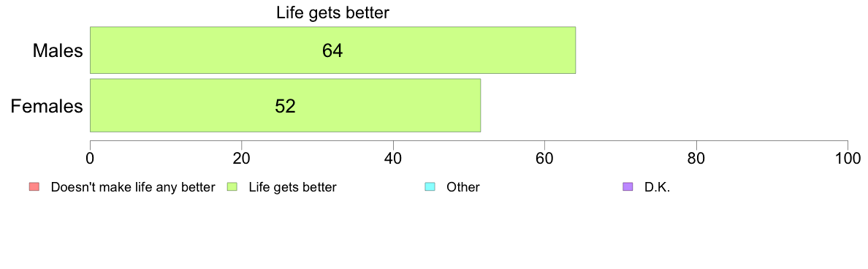Click the '52' value label
868x269 pixels.
[x=285, y=106]
